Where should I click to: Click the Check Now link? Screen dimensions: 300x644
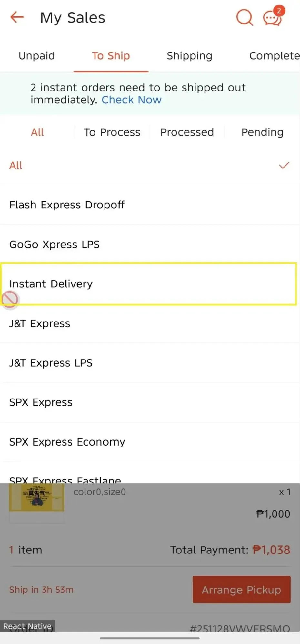click(x=131, y=100)
